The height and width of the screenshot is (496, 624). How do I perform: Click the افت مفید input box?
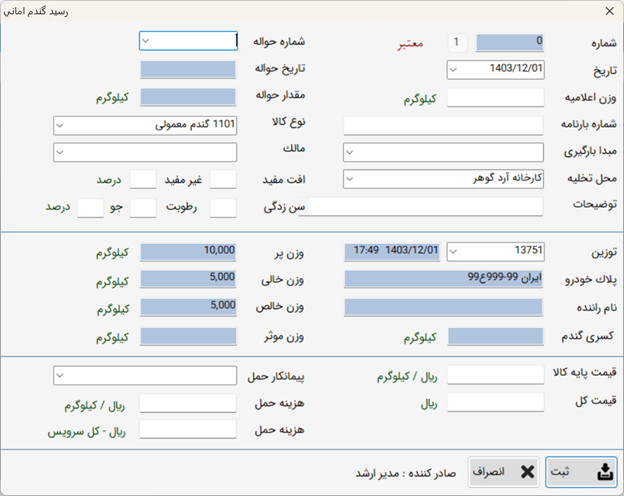click(223, 180)
